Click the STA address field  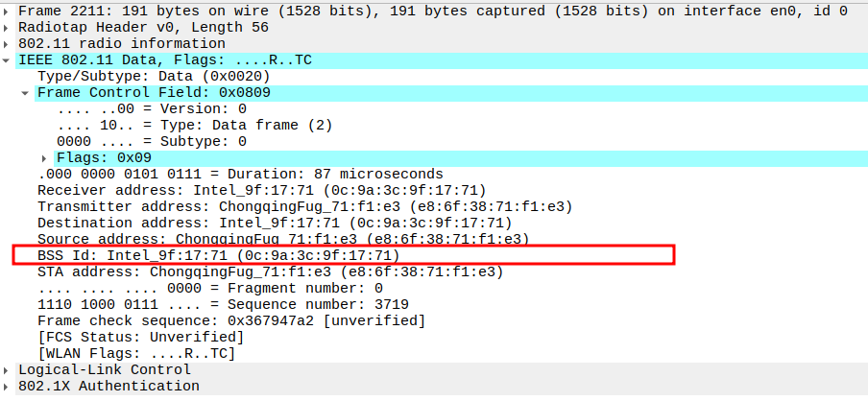tap(270, 271)
